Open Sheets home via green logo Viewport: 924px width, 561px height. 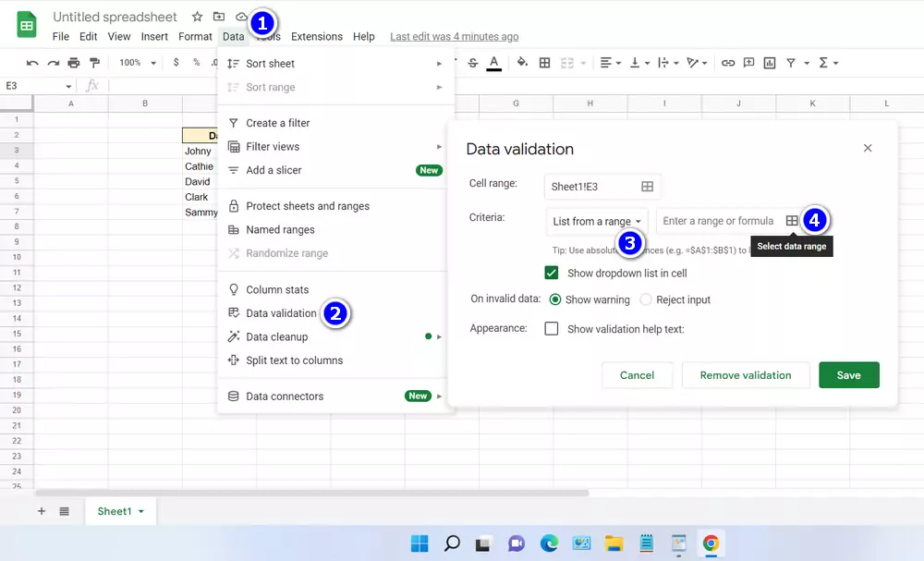(x=27, y=25)
